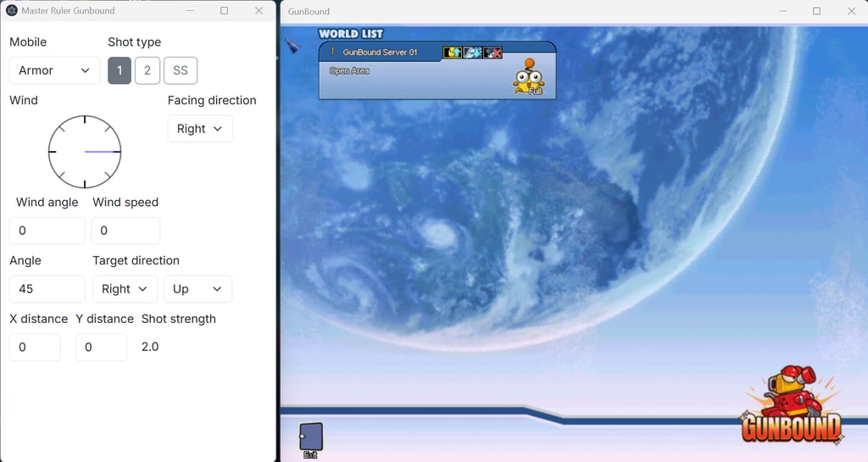Click the yellow arrow-up server badge icon
The image size is (868, 462).
pyautogui.click(x=453, y=53)
